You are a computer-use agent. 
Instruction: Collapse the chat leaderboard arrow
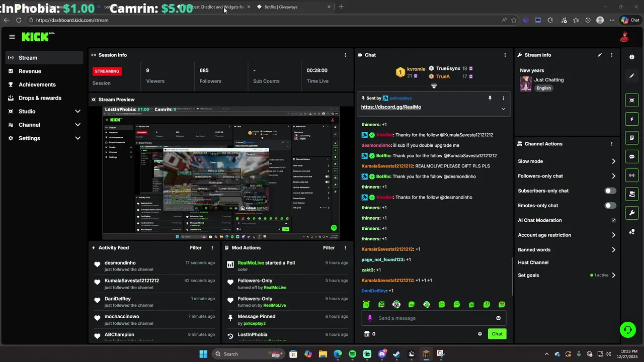coord(434,86)
